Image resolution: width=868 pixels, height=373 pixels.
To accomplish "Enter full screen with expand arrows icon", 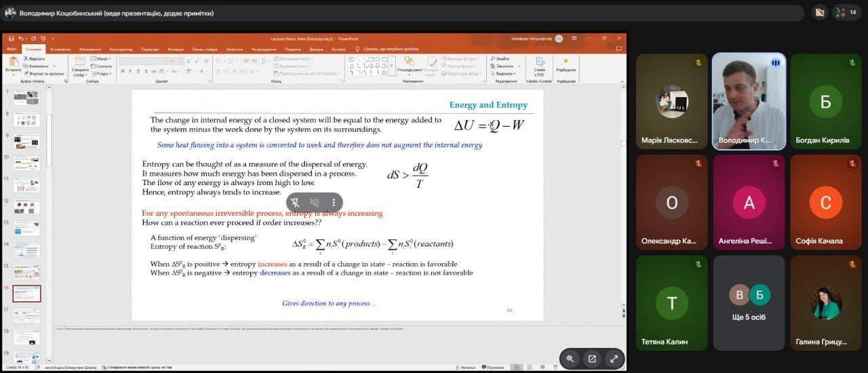I will (614, 359).
